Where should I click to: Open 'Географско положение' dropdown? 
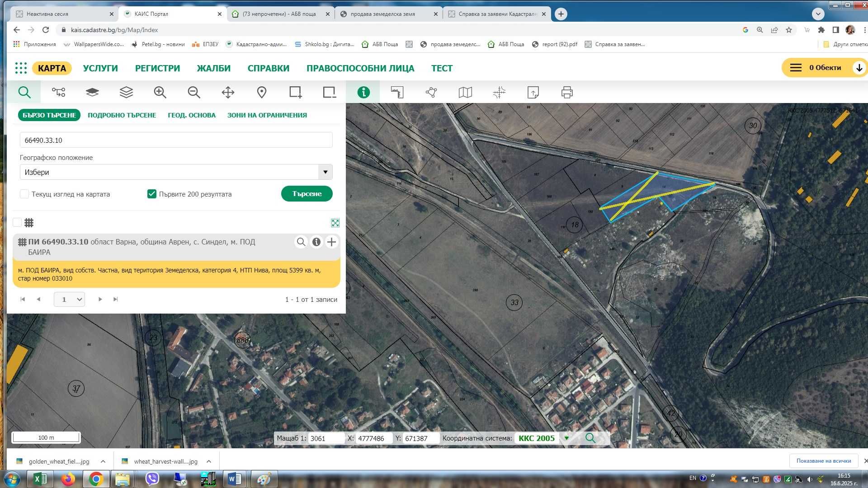pyautogui.click(x=325, y=172)
